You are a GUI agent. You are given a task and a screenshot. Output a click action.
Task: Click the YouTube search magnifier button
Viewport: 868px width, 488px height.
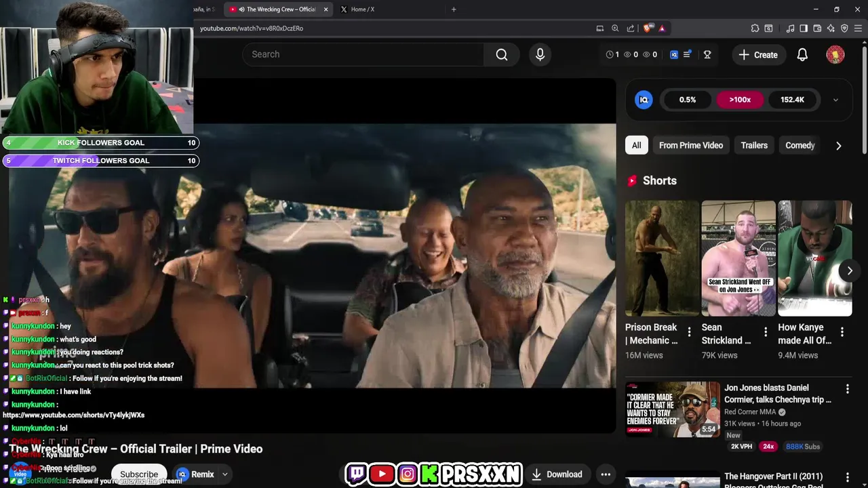(x=501, y=55)
